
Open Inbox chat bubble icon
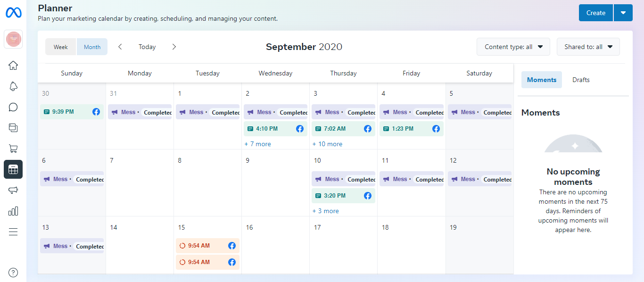13,107
